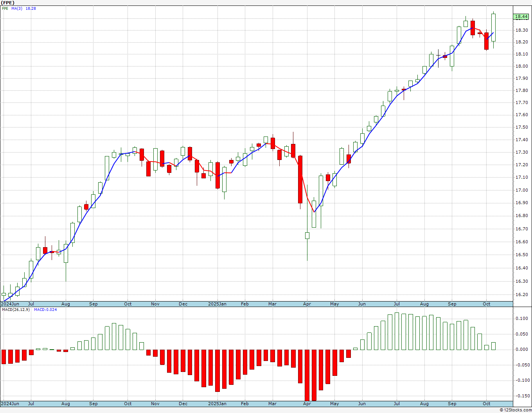Click the highlighted 18.44 current price tag
The height and width of the screenshot is (413, 532).
pos(521,16)
